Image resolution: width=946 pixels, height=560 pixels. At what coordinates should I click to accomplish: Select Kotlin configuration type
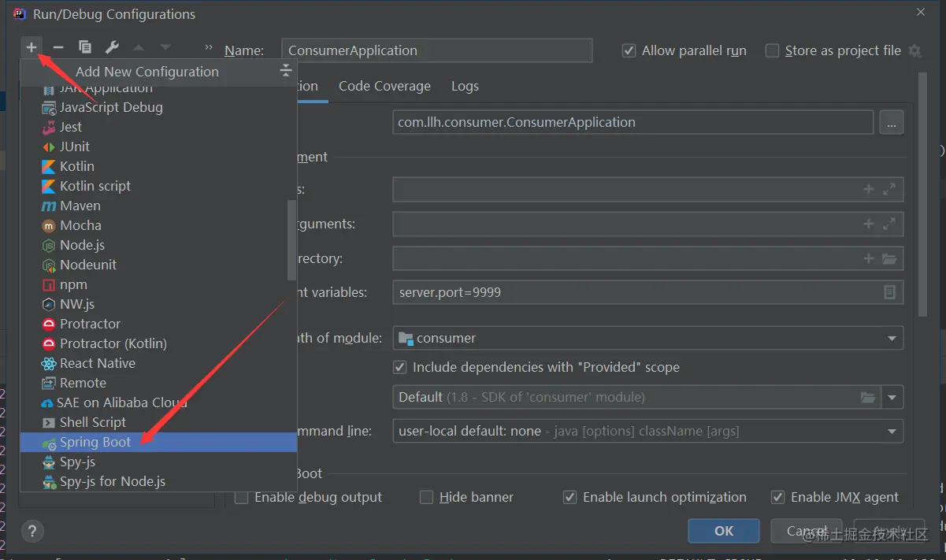coord(158,166)
